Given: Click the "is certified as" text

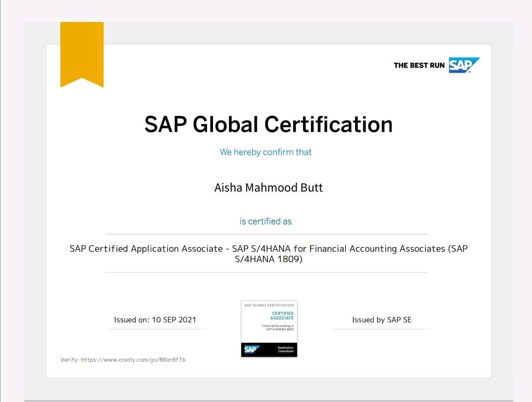Looking at the screenshot, I should 266,221.
